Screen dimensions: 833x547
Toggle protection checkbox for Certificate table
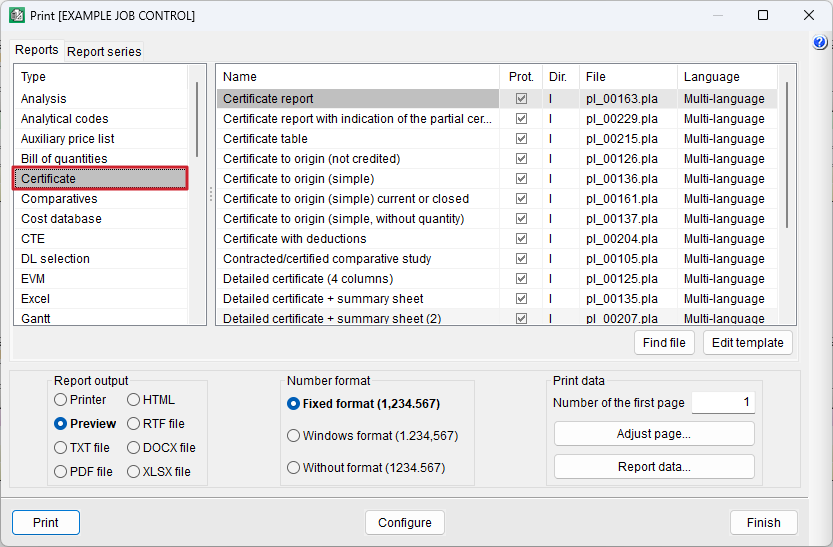pos(521,139)
